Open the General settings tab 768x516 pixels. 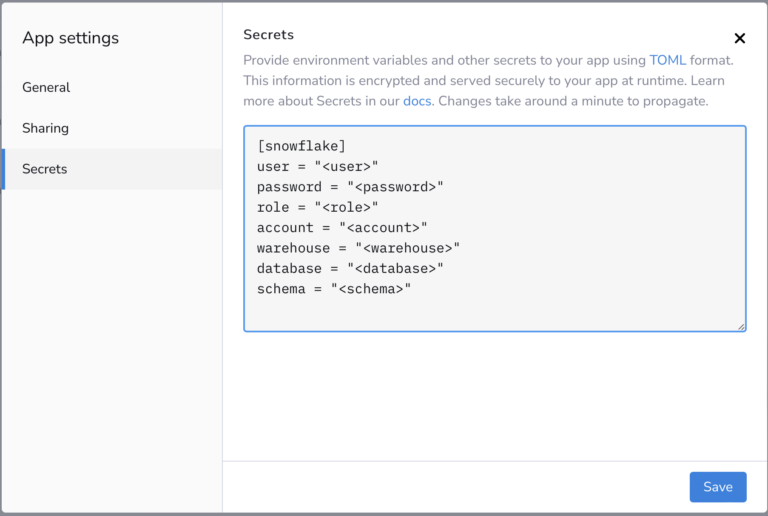(x=46, y=87)
